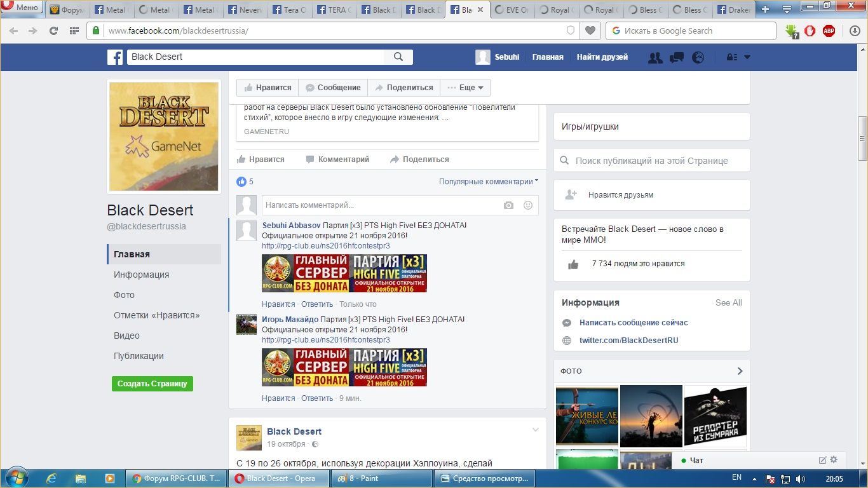Click Поделиться under the post
This screenshot has height=488, width=868.
pos(419,159)
